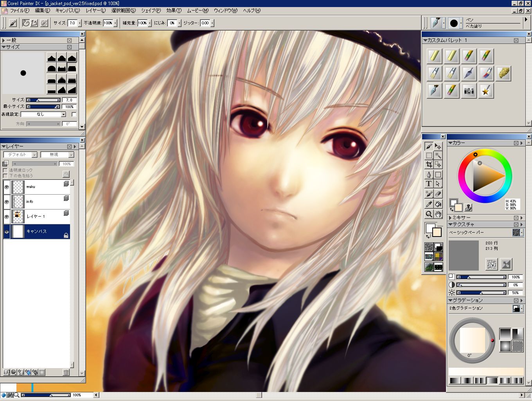This screenshot has width=532, height=401.
Task: Open the 効果 menu
Action: pos(174,11)
